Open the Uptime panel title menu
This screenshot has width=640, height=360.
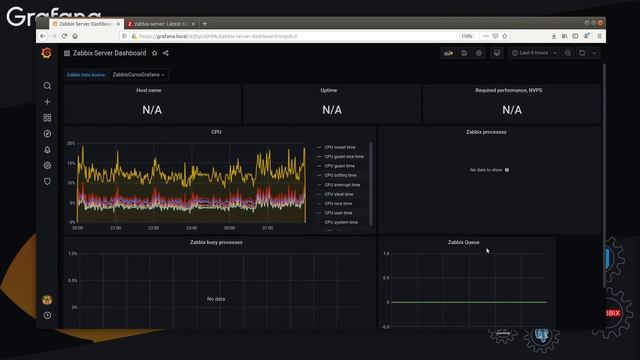pyautogui.click(x=329, y=90)
